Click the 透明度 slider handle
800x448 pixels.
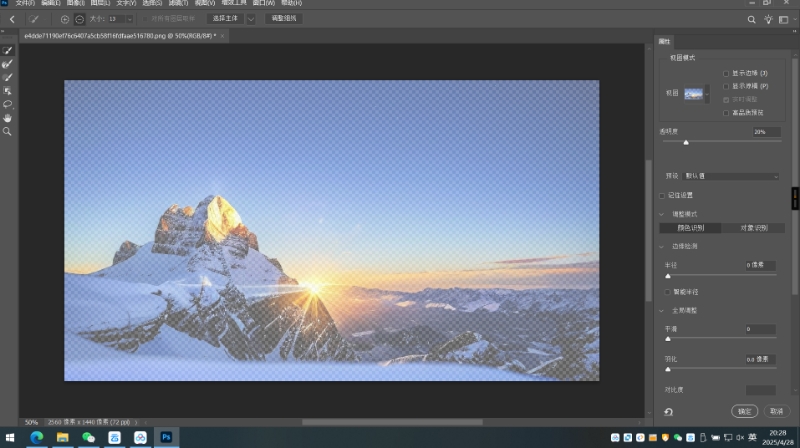pyautogui.click(x=686, y=143)
